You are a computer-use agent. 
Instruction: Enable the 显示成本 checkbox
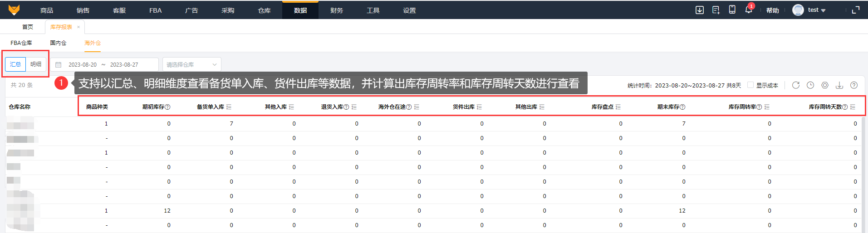point(750,85)
